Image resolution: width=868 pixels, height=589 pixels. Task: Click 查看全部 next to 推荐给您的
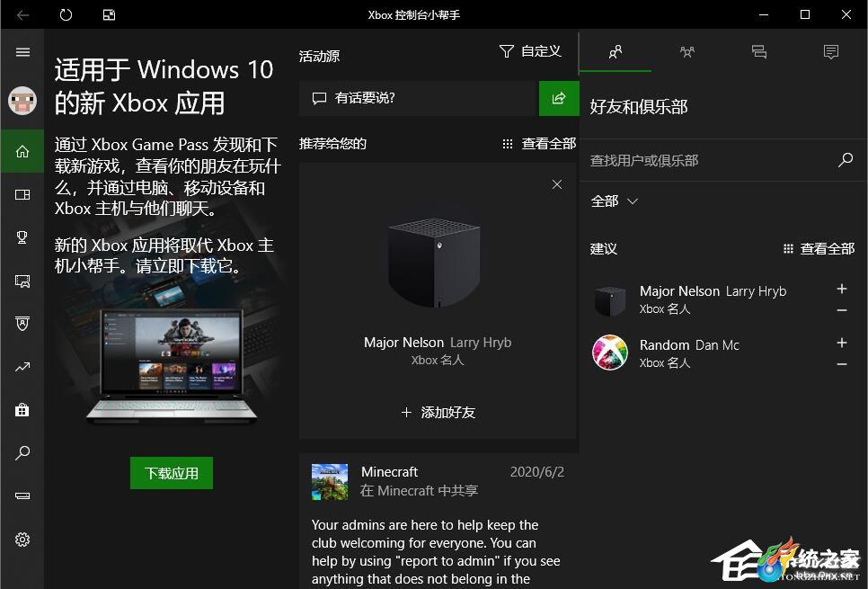click(539, 144)
